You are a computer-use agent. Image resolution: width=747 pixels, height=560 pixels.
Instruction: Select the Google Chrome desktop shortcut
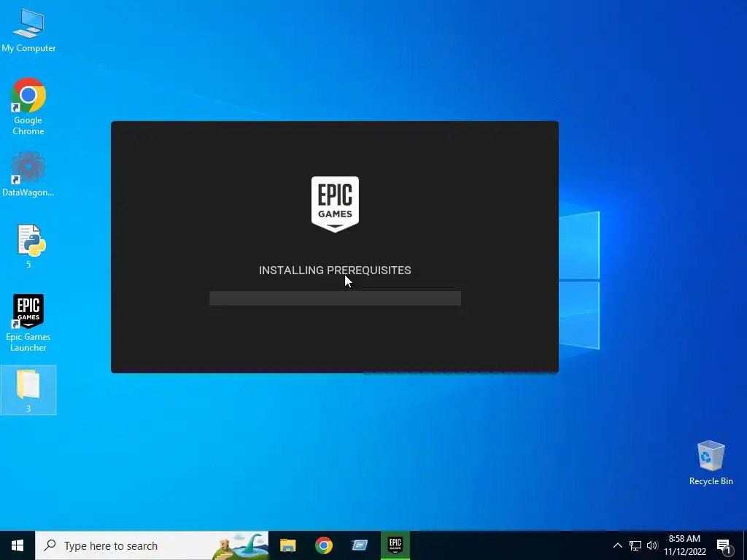click(x=28, y=106)
